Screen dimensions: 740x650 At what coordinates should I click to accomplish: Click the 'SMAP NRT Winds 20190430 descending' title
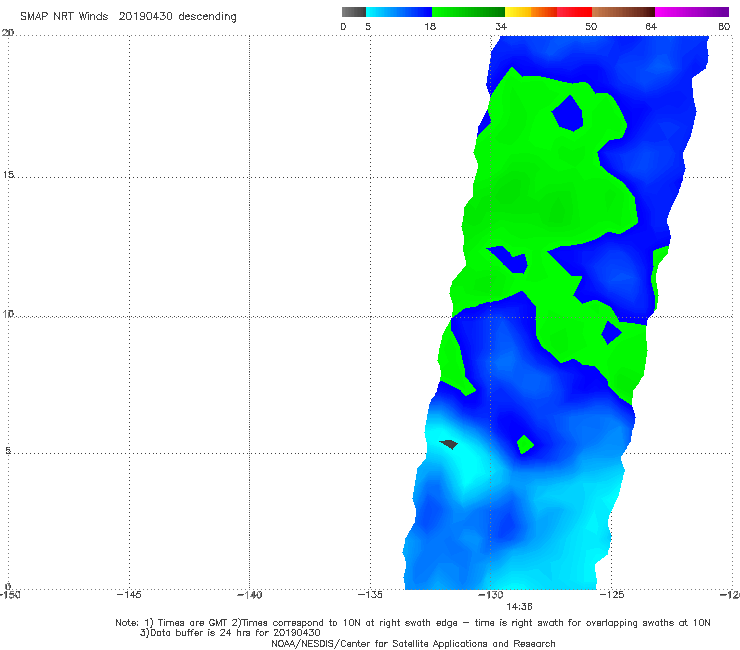point(128,16)
